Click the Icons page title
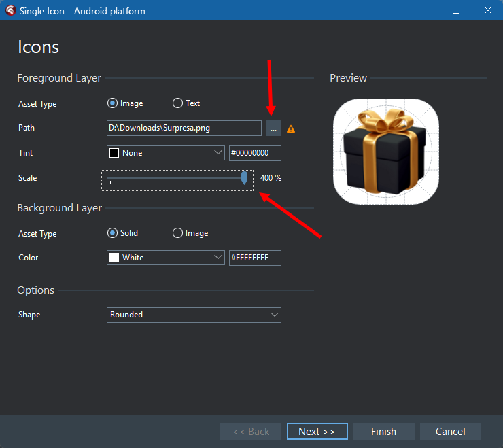 click(x=38, y=47)
